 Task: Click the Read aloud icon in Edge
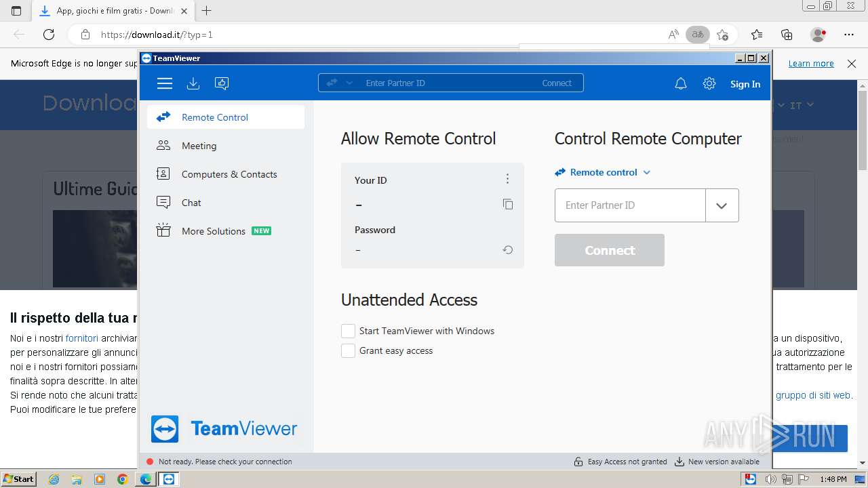pyautogui.click(x=673, y=35)
